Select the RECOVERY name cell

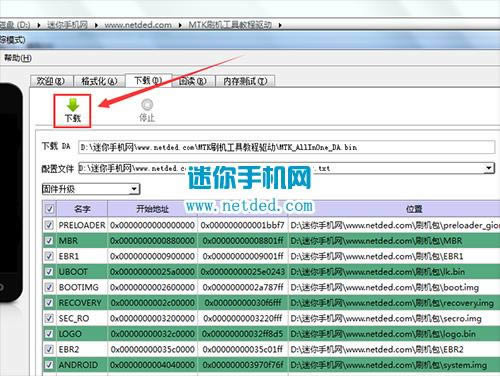[x=82, y=302]
